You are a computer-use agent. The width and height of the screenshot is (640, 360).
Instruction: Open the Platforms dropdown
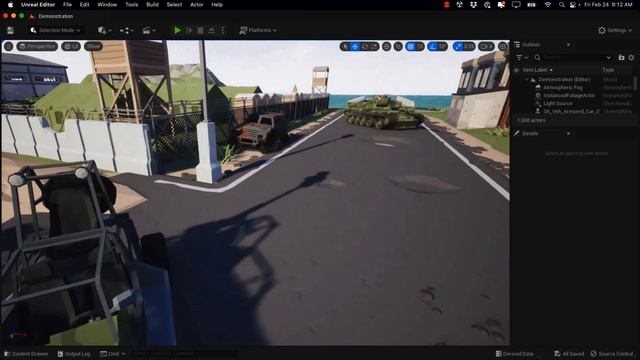[258, 30]
